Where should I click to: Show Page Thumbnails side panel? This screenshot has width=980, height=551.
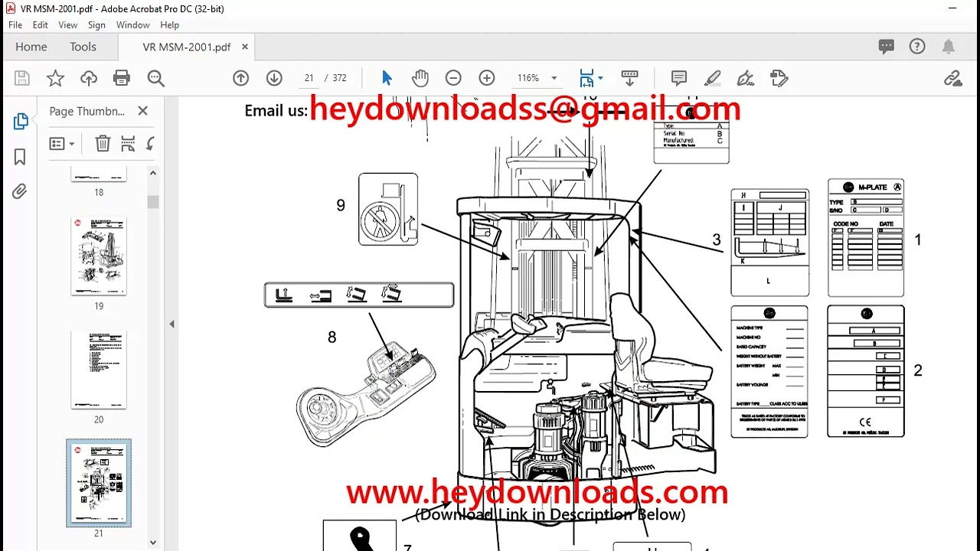click(20, 122)
